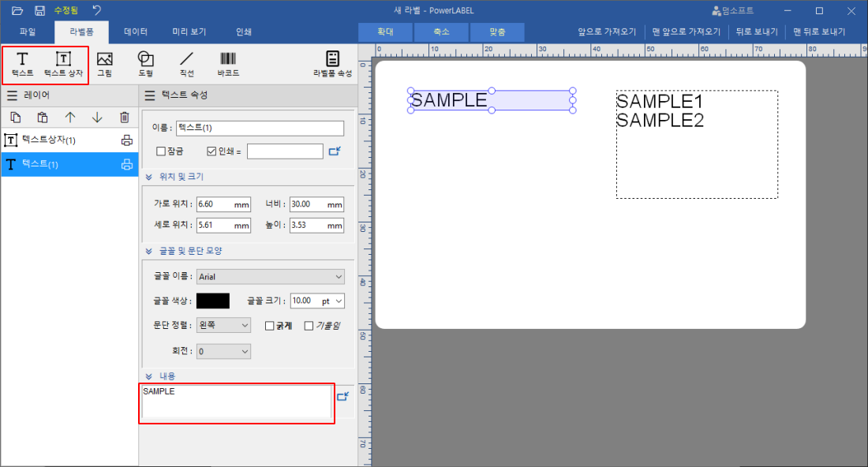This screenshot has height=467, width=868.
Task: Enable the 잠금 (Lock) checkbox
Action: pos(161,151)
